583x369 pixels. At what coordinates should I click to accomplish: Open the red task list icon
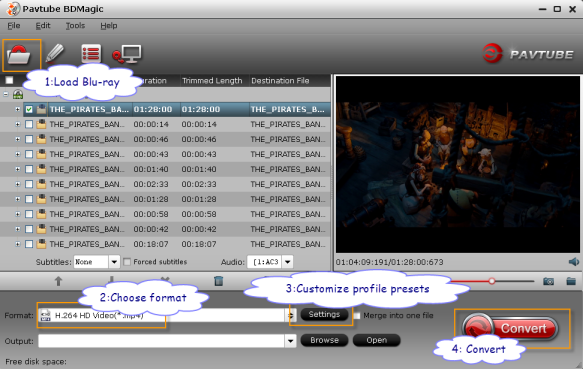coord(91,54)
